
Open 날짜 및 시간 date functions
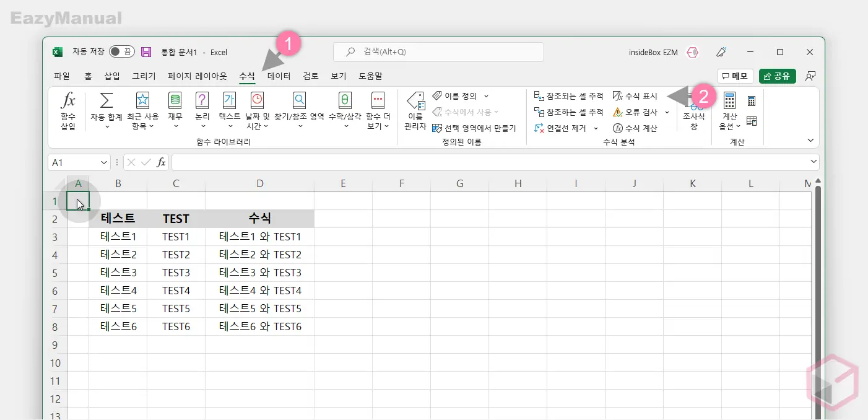coord(257,111)
